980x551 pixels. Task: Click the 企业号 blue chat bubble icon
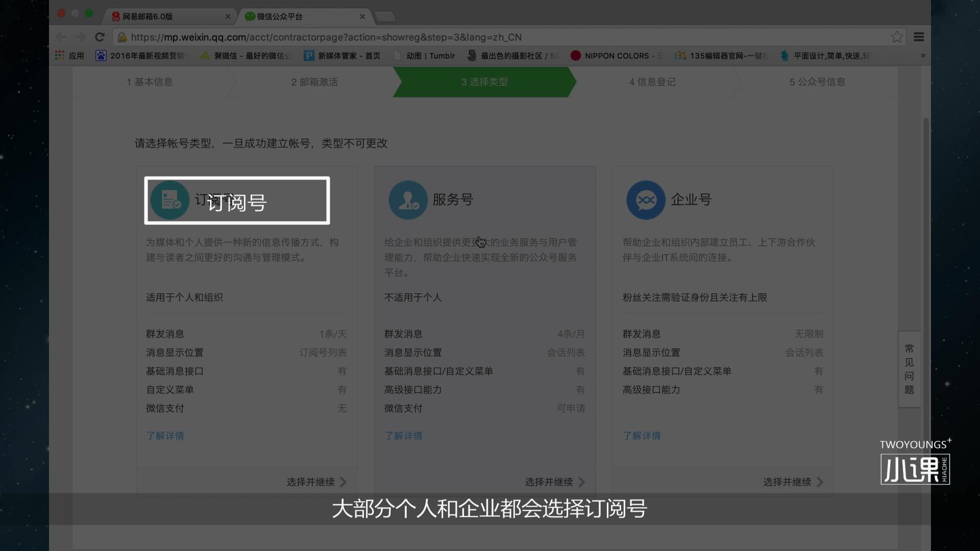pos(646,200)
